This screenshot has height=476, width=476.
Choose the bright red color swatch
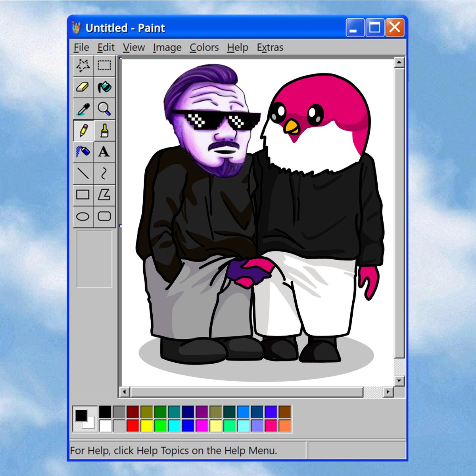133,426
